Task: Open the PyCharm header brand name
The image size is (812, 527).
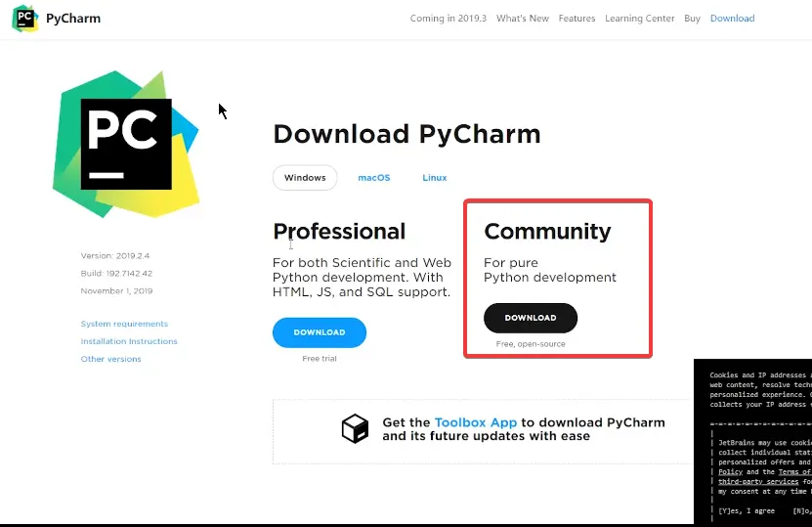Action: click(73, 19)
